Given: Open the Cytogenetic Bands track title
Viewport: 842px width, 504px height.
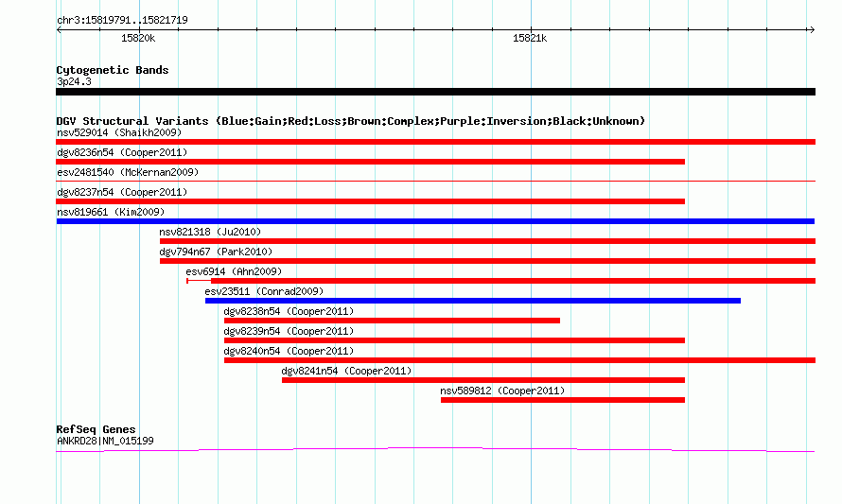Looking at the screenshot, I should click(113, 70).
